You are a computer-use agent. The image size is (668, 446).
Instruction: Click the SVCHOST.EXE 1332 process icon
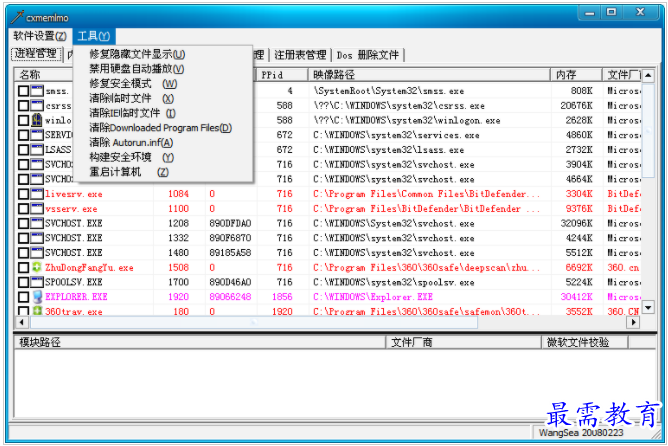(37, 238)
